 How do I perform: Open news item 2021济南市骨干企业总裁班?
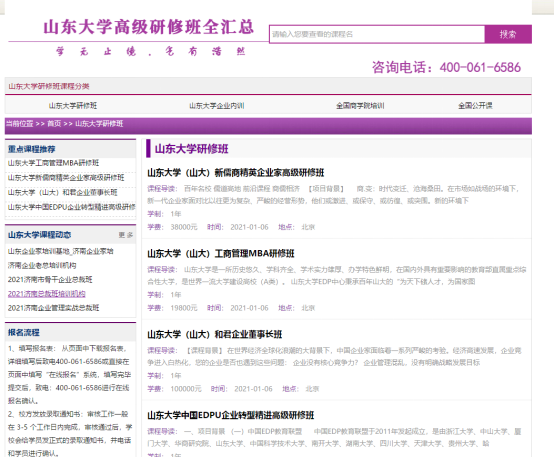tap(50, 280)
